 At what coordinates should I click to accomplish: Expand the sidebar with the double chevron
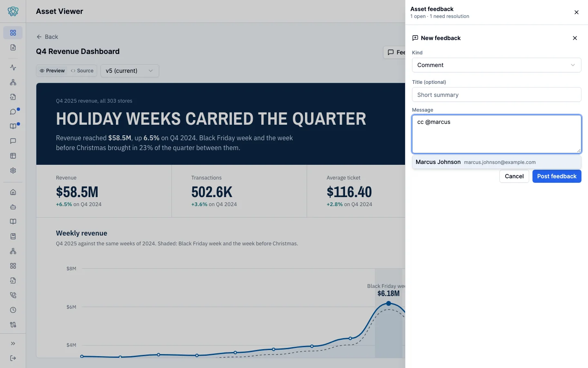13,343
